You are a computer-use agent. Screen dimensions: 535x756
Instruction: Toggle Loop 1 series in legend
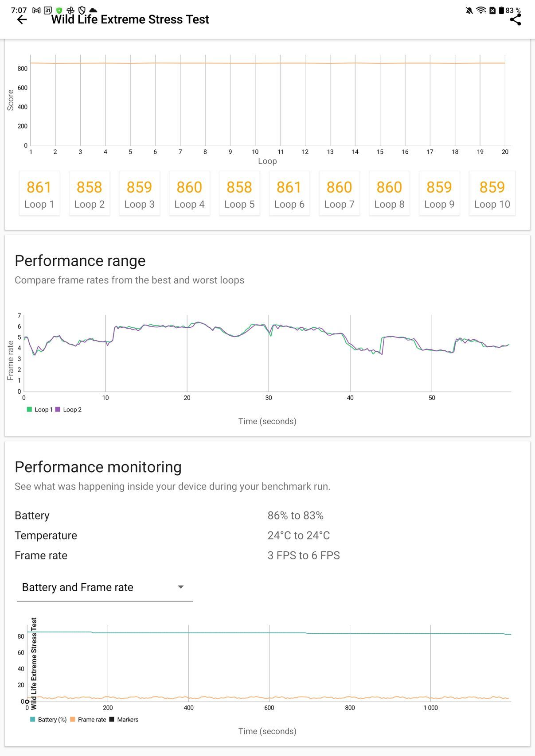40,410
